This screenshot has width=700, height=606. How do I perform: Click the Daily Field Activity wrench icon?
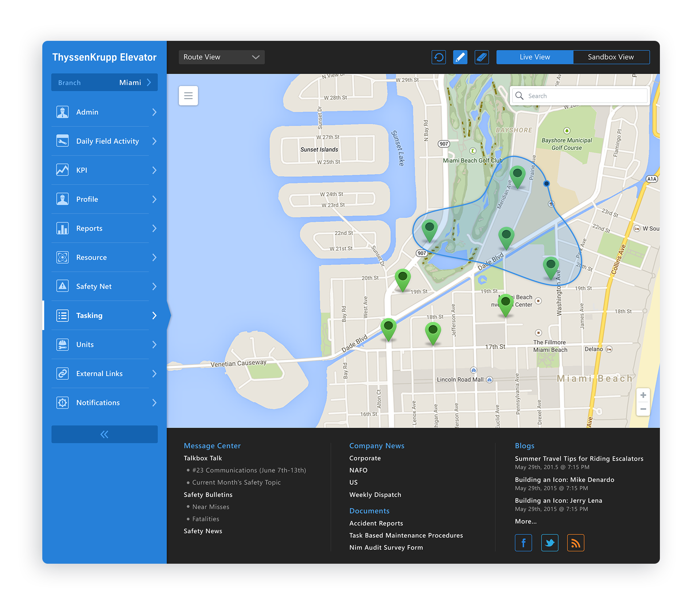(63, 141)
